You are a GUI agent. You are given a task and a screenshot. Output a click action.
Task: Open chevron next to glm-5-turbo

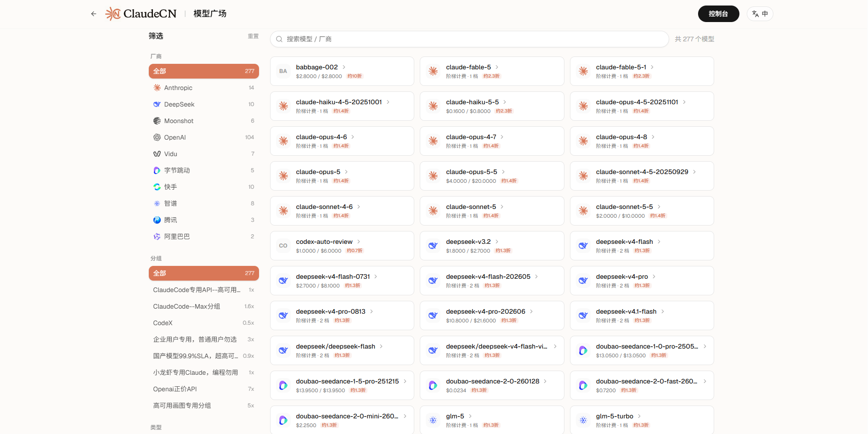click(639, 416)
